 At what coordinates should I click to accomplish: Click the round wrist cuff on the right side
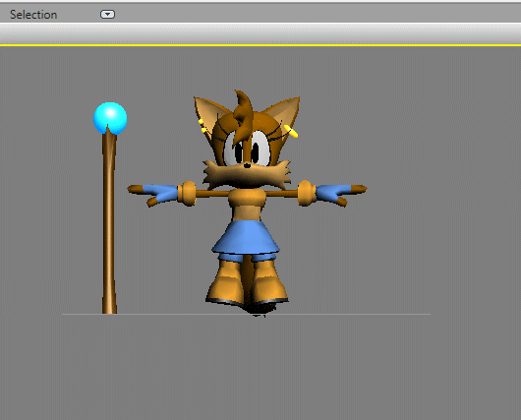pyautogui.click(x=307, y=193)
